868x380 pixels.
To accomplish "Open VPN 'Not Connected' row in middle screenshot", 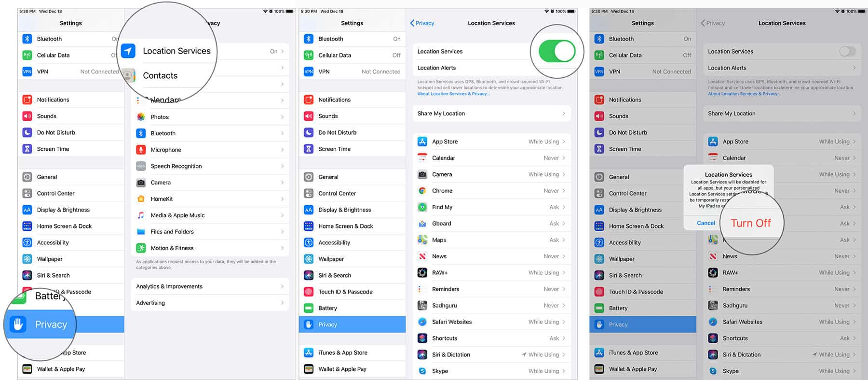I will (x=353, y=71).
